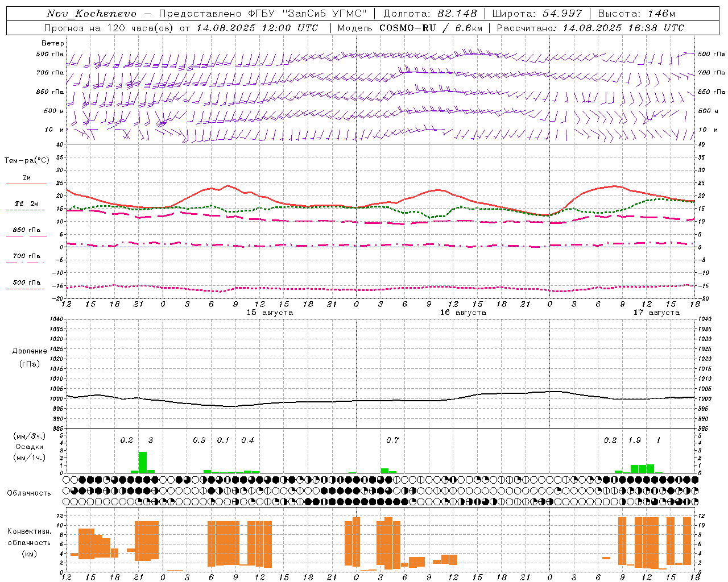
Task: Click the 500 гПа temperature legend entry
Action: pos(26,282)
